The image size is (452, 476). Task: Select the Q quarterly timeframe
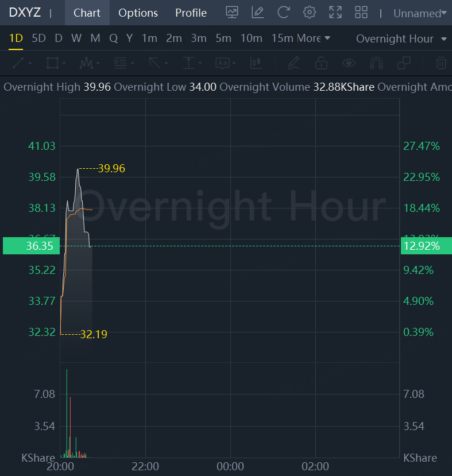point(113,38)
